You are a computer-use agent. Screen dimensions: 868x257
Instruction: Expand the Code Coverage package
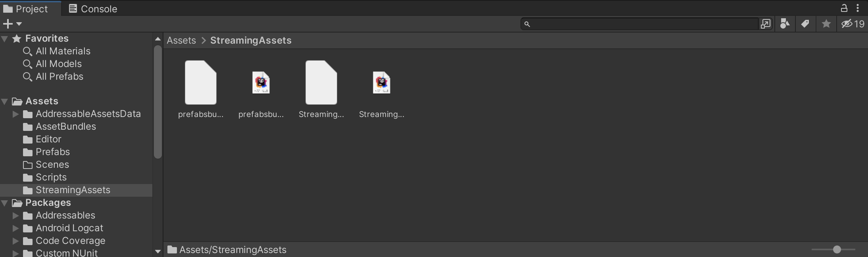click(15, 241)
